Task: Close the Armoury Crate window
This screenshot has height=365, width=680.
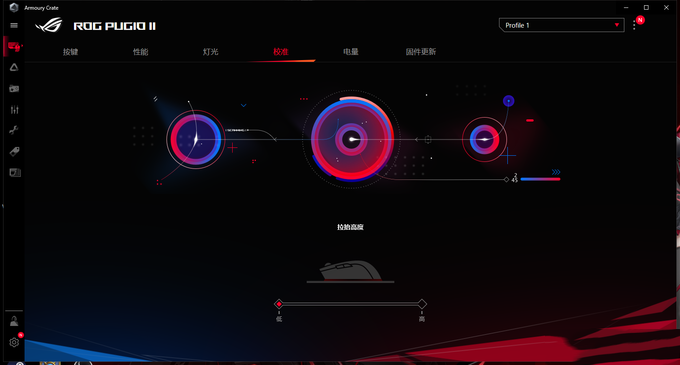Action: (x=667, y=7)
